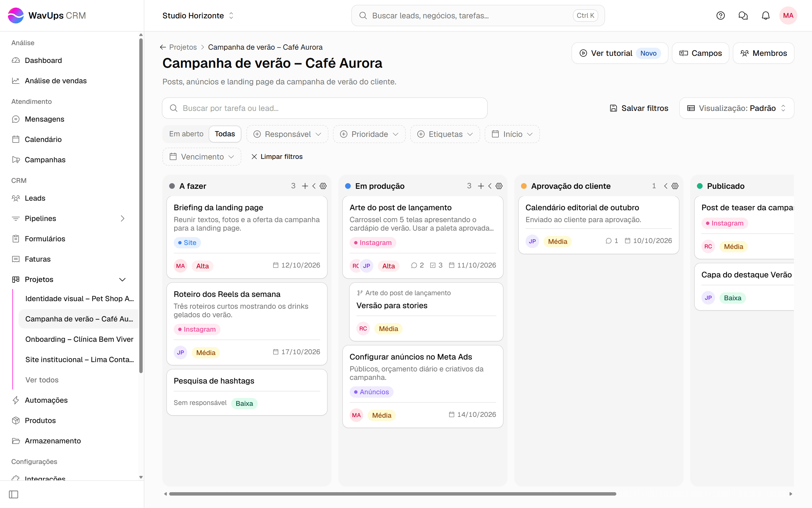Open the notifications bell
Image resolution: width=812 pixels, height=508 pixels.
765,16
